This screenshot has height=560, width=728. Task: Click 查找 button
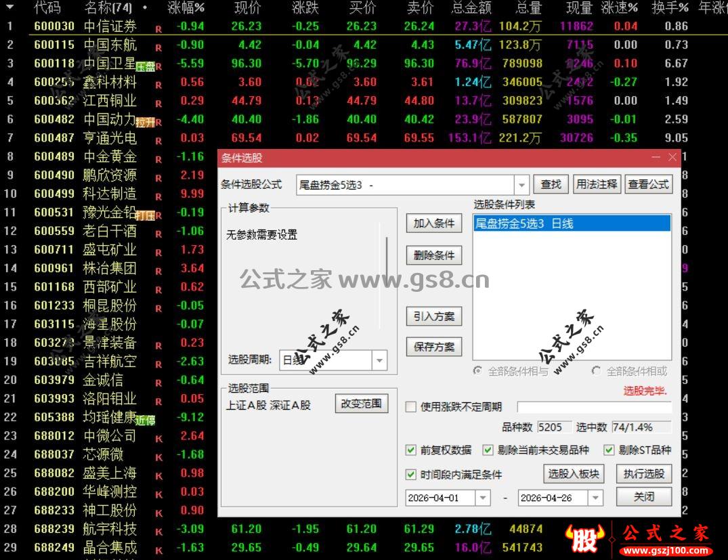click(551, 184)
